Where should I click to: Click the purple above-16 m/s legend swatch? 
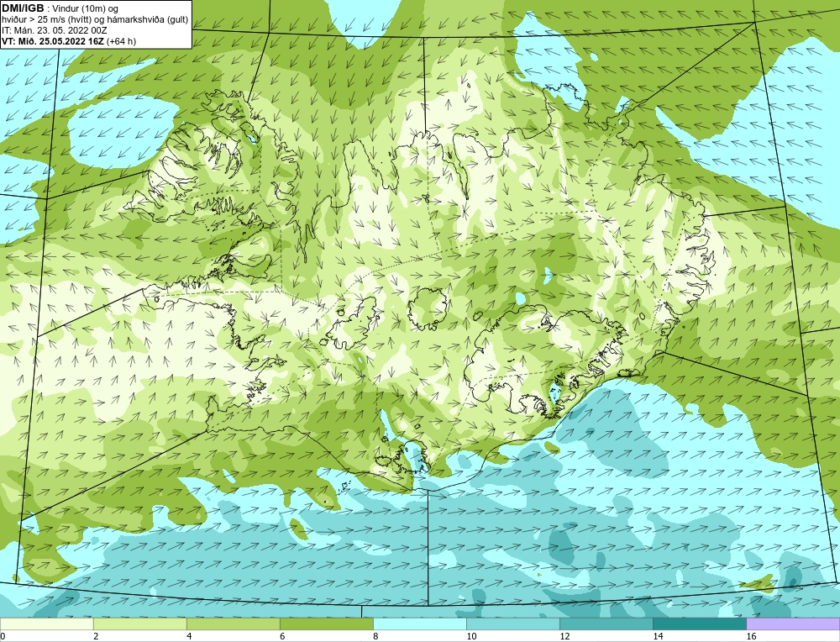(x=793, y=624)
